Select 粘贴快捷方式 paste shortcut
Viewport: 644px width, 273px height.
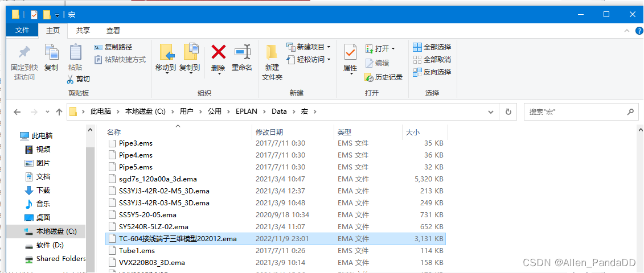[120, 60]
